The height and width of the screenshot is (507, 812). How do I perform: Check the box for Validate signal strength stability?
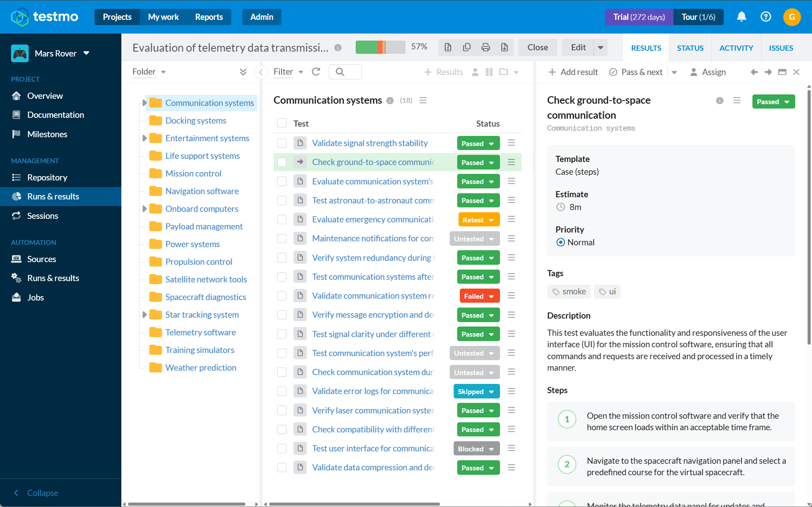point(282,143)
